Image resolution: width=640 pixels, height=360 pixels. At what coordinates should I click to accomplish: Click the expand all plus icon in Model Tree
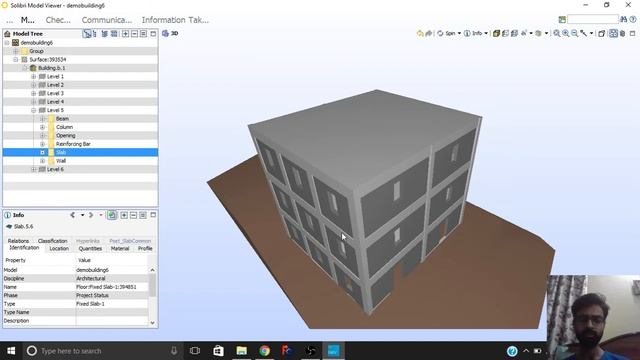tap(125, 34)
